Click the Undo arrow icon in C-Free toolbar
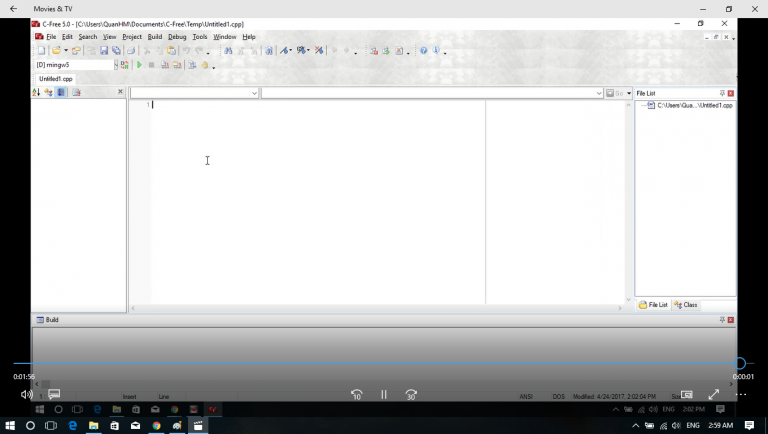The image size is (768, 434). pyautogui.click(x=186, y=50)
